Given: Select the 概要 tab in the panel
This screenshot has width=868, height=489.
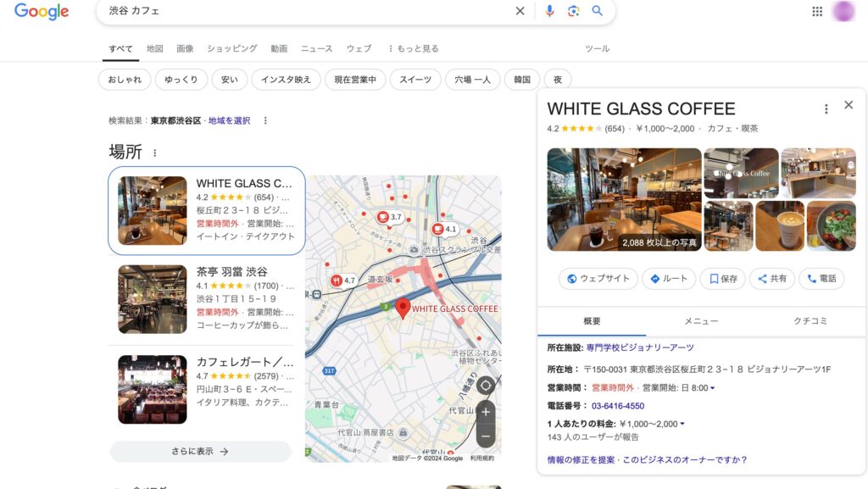Looking at the screenshot, I should (592, 321).
